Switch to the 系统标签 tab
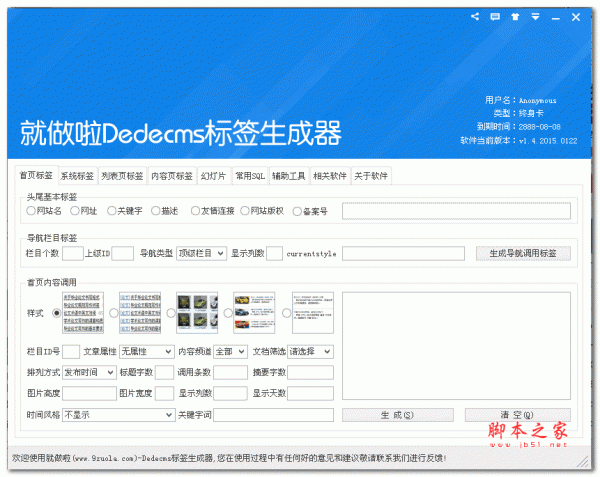 (x=77, y=176)
